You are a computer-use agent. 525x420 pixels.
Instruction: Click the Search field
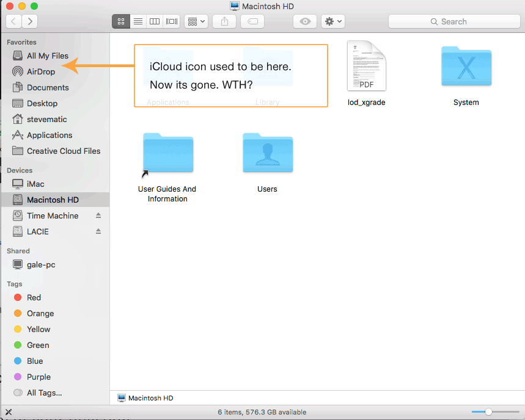[x=454, y=21]
